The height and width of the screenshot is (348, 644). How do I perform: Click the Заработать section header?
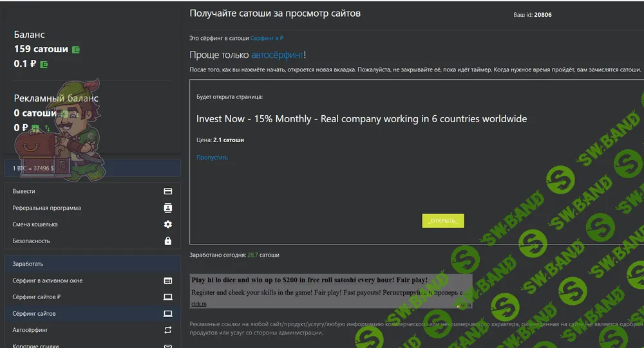pyautogui.click(x=28, y=264)
